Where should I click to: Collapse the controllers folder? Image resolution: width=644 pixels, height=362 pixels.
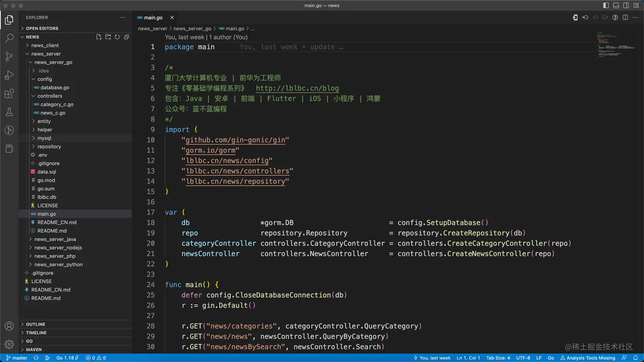(75, 96)
